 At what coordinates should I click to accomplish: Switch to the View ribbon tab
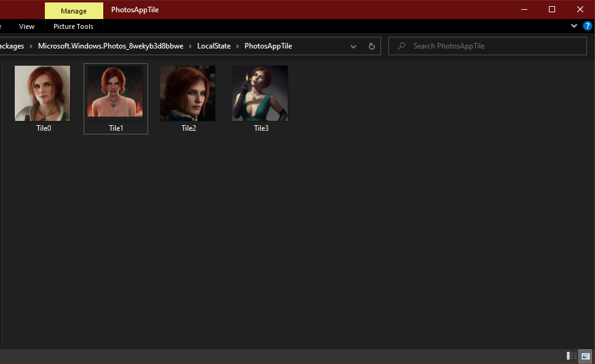tap(26, 26)
